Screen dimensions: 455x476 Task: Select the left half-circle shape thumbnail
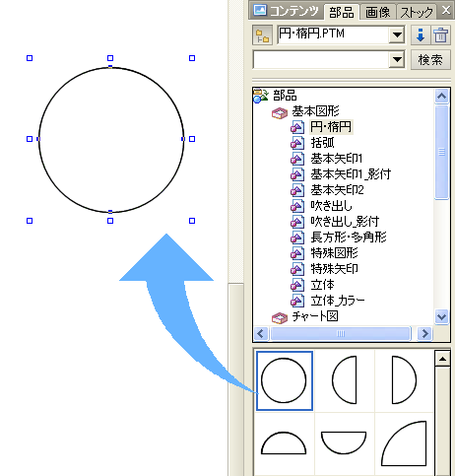coord(345,381)
